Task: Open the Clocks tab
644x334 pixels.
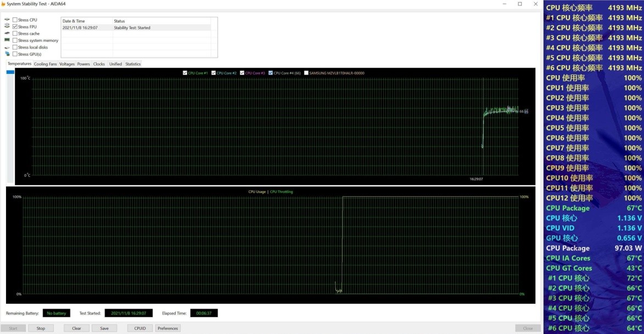Action: (99, 64)
